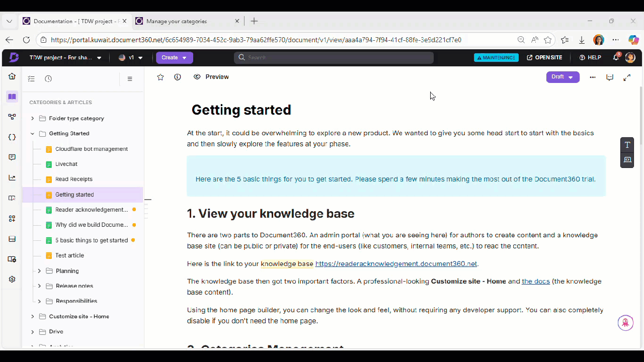Expand article to full screen
This screenshot has height=362, width=644.
(627, 77)
